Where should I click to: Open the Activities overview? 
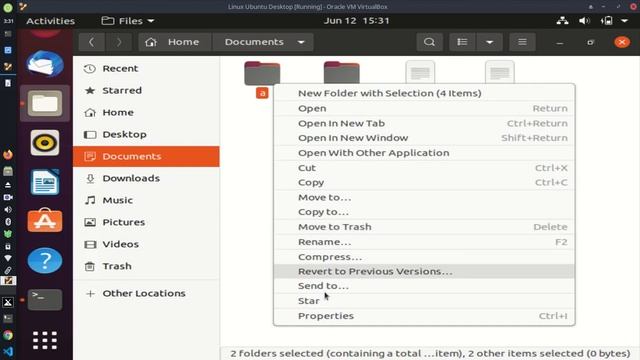pos(51,21)
